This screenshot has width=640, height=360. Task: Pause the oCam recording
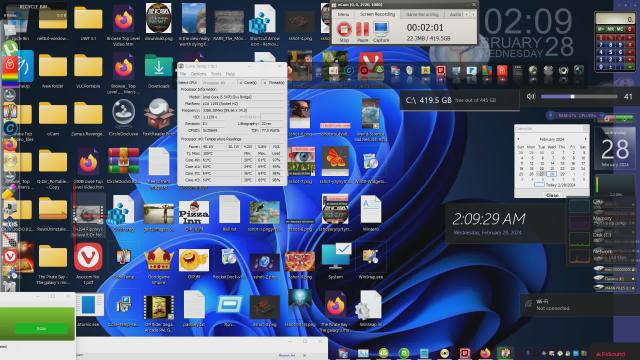click(362, 32)
